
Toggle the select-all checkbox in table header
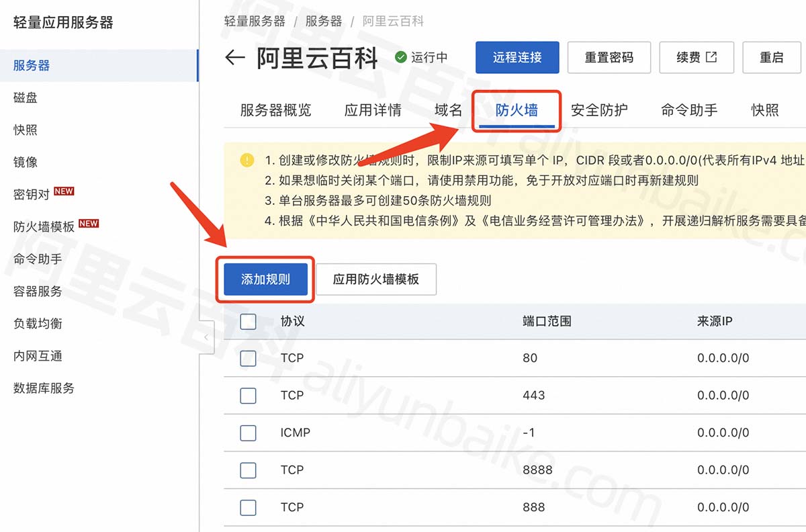tap(249, 321)
